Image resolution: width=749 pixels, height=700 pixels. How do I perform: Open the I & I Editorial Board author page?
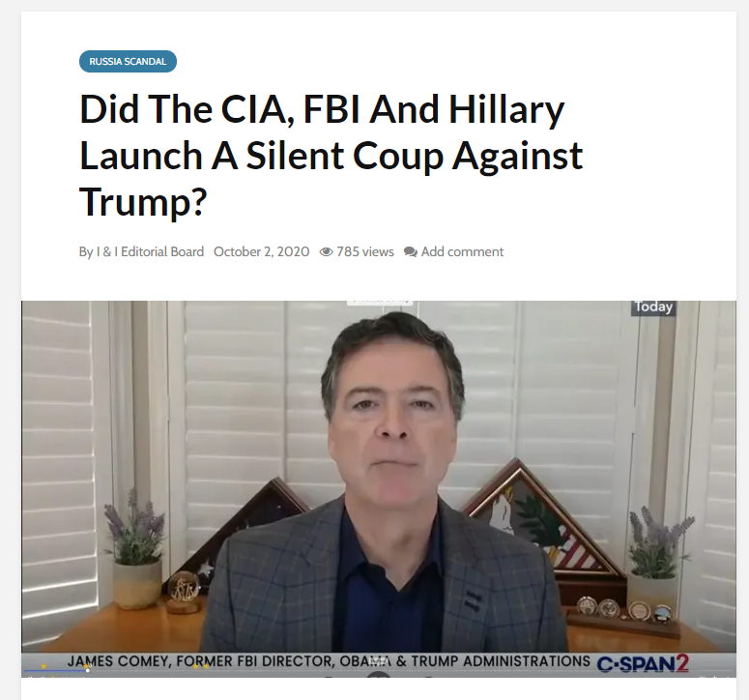click(150, 251)
